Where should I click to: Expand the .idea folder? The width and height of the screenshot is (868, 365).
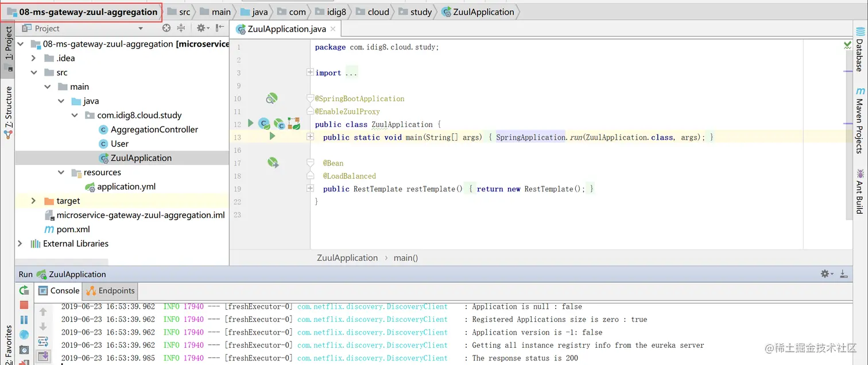point(33,58)
